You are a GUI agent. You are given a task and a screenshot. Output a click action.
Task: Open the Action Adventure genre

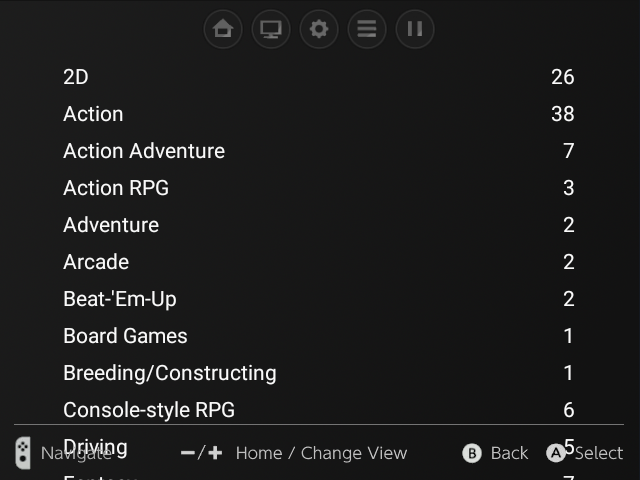click(144, 151)
